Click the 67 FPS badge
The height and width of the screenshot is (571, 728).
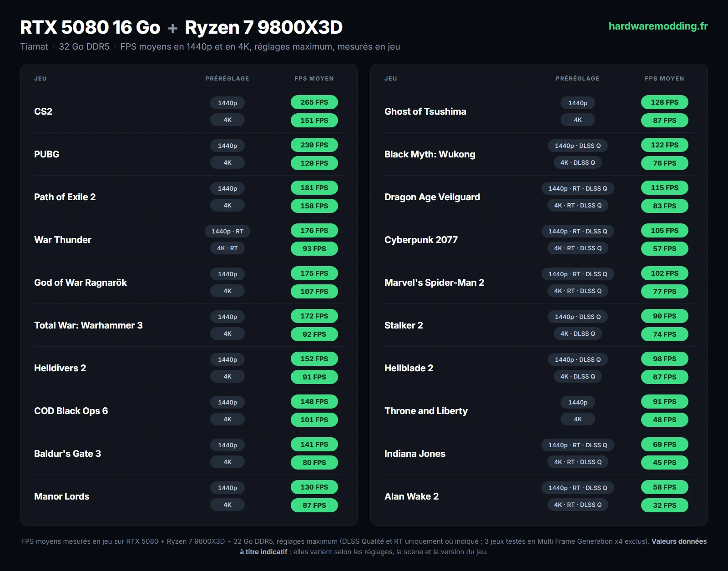pyautogui.click(x=665, y=377)
